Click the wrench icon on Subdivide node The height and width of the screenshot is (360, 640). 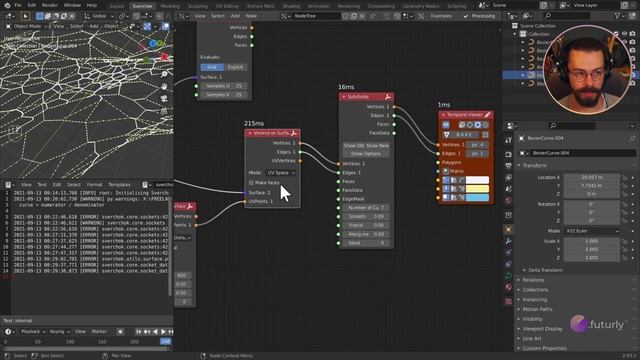388,97
